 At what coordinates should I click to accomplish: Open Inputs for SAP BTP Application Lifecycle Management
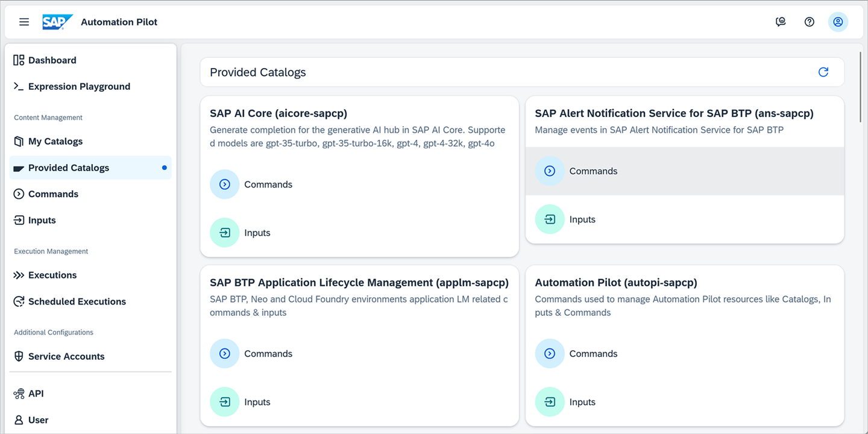click(359, 402)
